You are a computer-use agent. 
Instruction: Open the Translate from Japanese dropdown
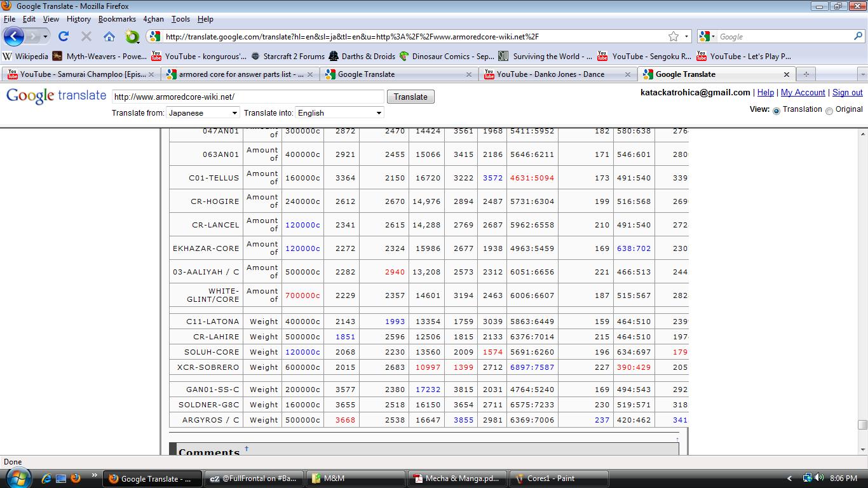click(203, 112)
